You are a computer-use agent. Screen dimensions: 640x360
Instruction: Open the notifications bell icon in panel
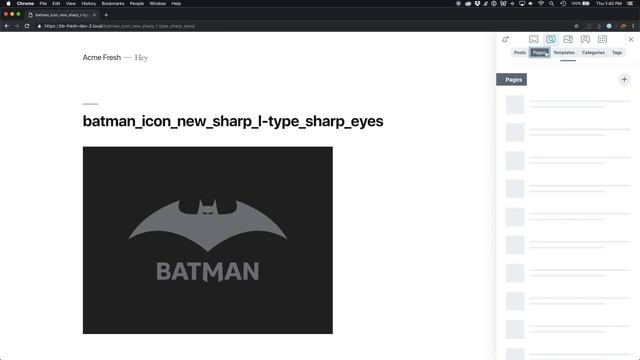click(x=505, y=39)
